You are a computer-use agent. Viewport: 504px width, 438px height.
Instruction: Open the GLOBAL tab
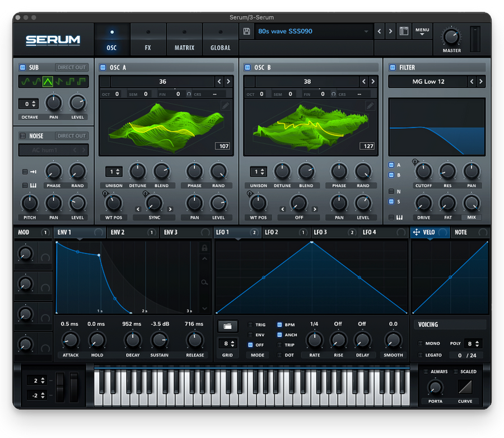221,40
